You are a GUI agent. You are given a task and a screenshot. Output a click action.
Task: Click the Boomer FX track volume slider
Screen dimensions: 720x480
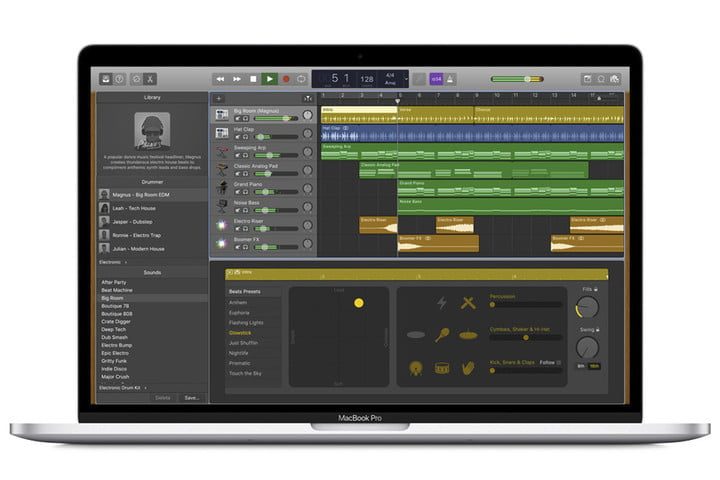point(276,247)
